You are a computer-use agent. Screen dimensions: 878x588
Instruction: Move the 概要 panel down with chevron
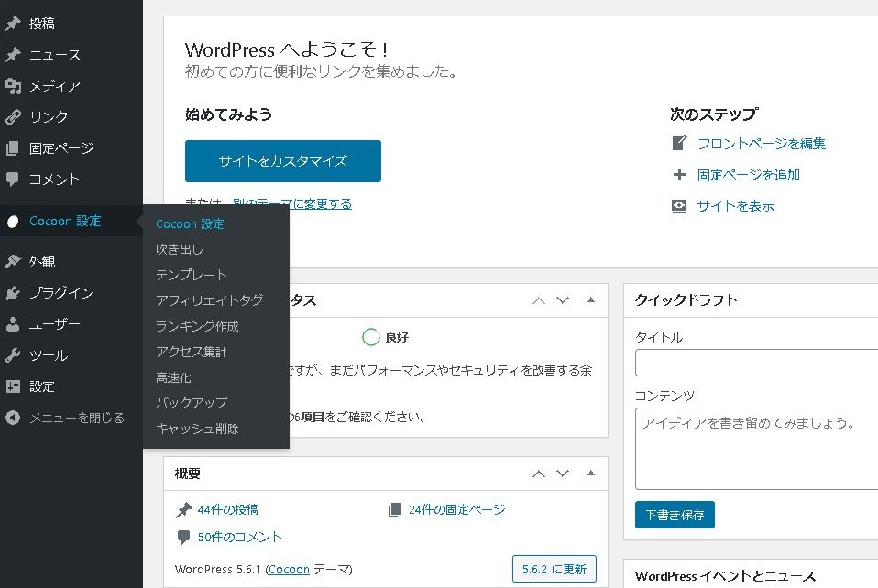point(563,474)
